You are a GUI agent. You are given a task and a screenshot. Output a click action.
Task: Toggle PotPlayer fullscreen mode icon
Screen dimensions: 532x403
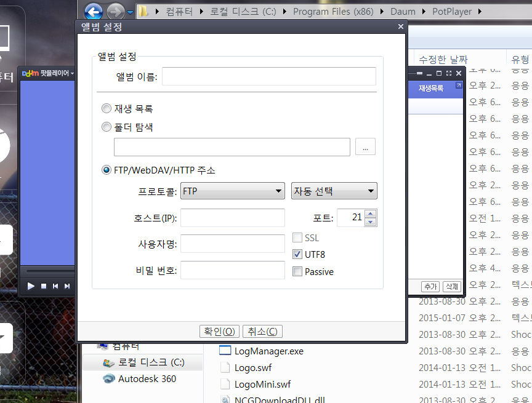pos(448,73)
